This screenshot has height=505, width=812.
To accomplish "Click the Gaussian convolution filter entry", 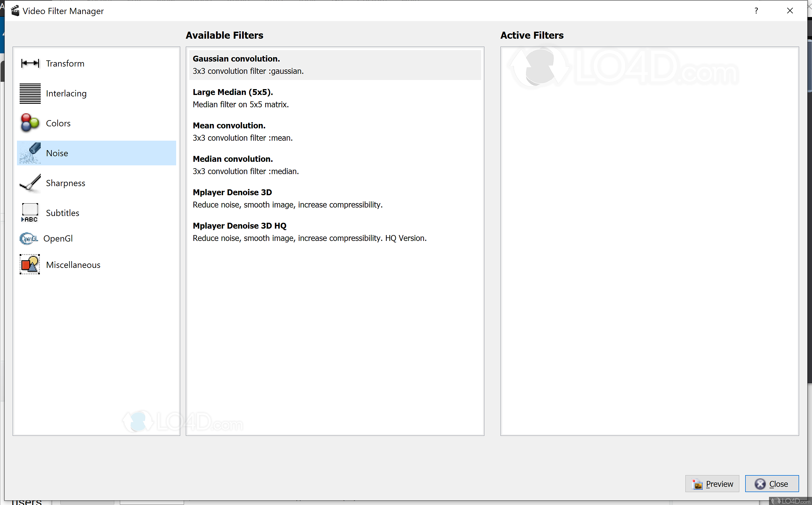I will (x=334, y=64).
